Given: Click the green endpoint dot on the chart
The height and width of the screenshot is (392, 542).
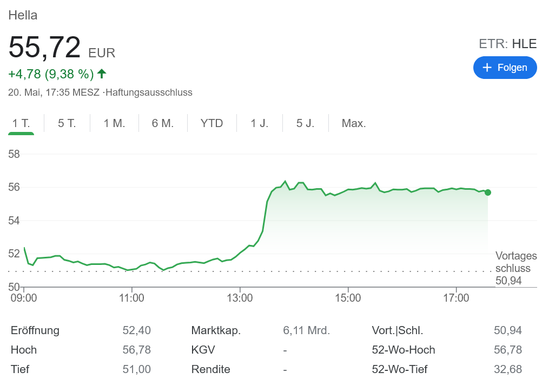Looking at the screenshot, I should [x=488, y=192].
